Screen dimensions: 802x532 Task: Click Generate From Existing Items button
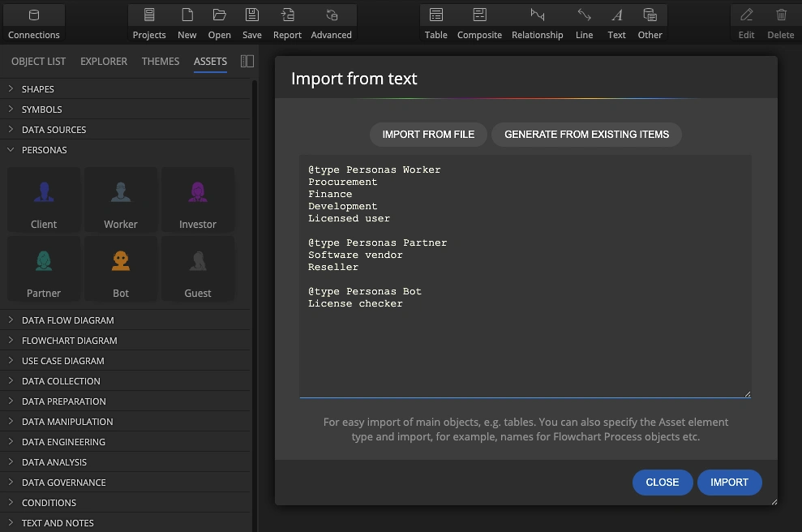tap(586, 135)
